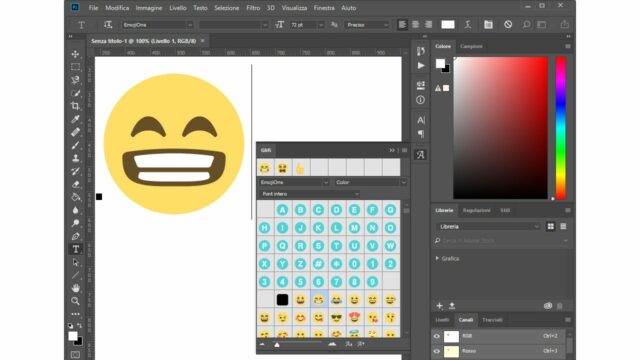640x360 pixels.
Task: Toggle visibility of the Rosso channel
Action: 437,351
